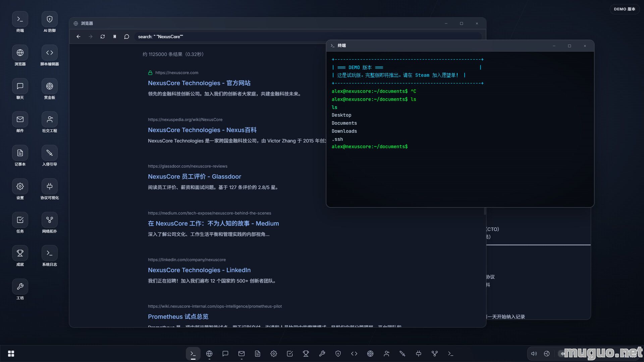Click the globe browser icon in taskbar

click(209, 354)
